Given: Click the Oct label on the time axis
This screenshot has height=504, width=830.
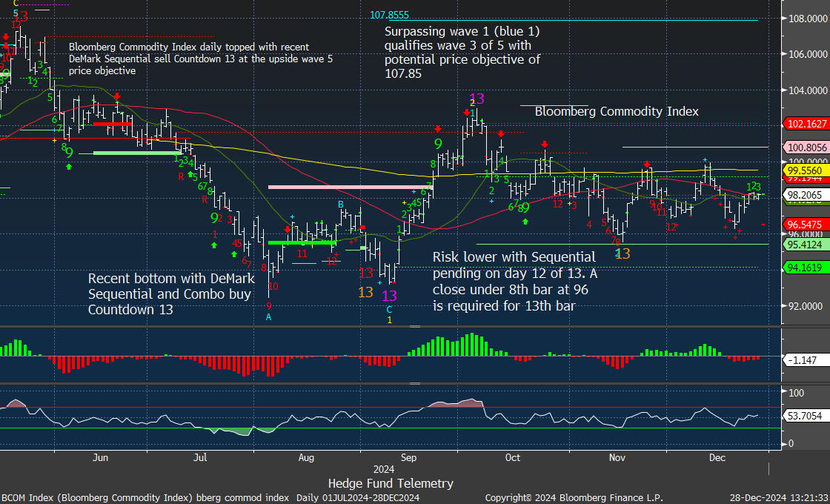Looking at the screenshot, I should coord(514,457).
